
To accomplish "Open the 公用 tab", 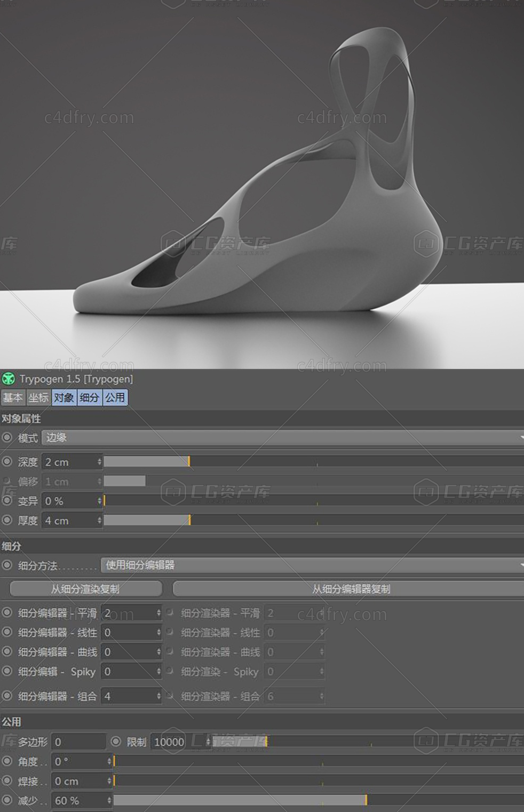I will click(x=115, y=398).
